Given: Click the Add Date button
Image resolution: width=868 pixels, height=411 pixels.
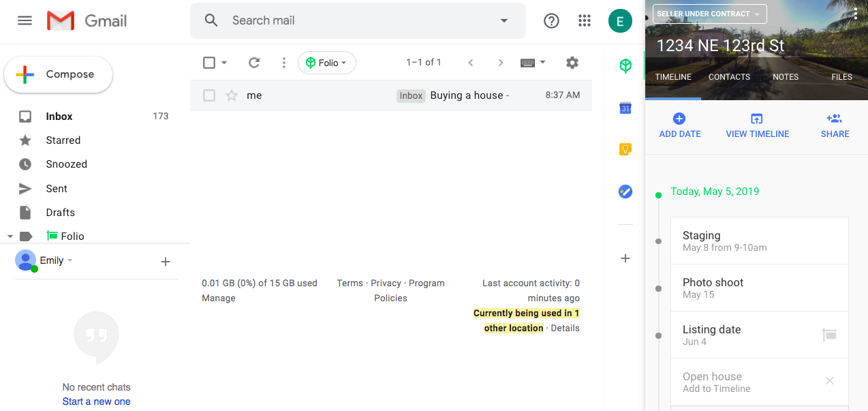Looking at the screenshot, I should (x=679, y=126).
